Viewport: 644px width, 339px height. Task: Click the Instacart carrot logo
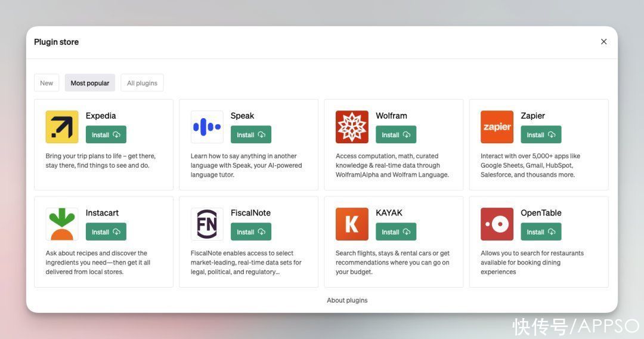coord(61,224)
